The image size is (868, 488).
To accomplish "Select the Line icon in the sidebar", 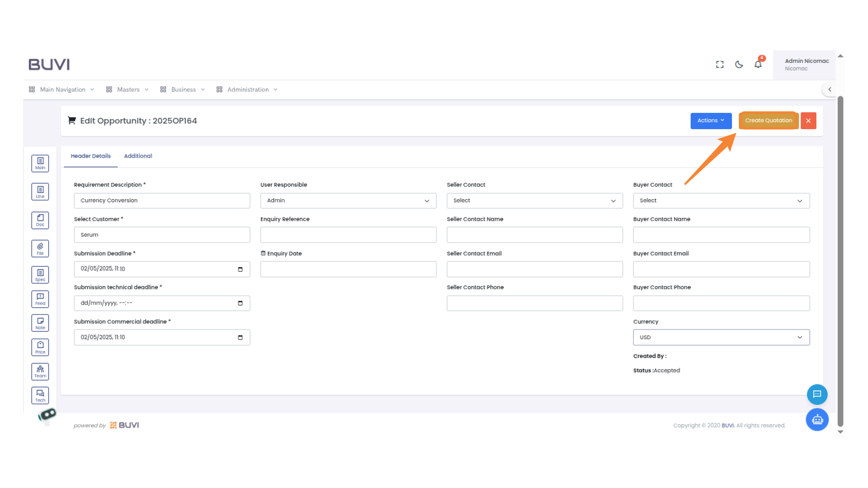I will point(40,191).
